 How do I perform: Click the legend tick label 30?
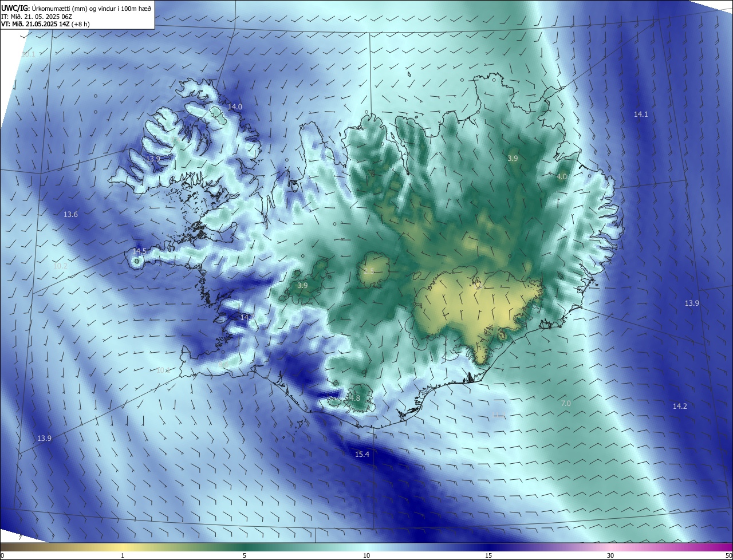click(x=610, y=555)
